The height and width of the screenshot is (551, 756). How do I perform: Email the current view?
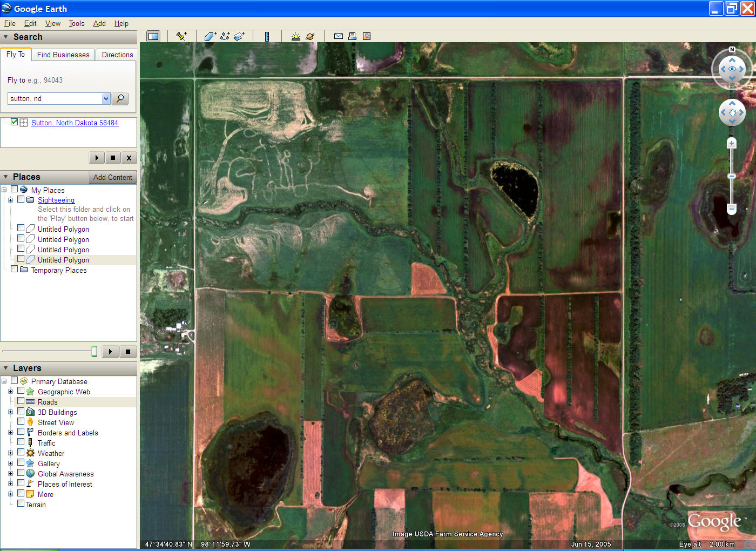tap(339, 36)
